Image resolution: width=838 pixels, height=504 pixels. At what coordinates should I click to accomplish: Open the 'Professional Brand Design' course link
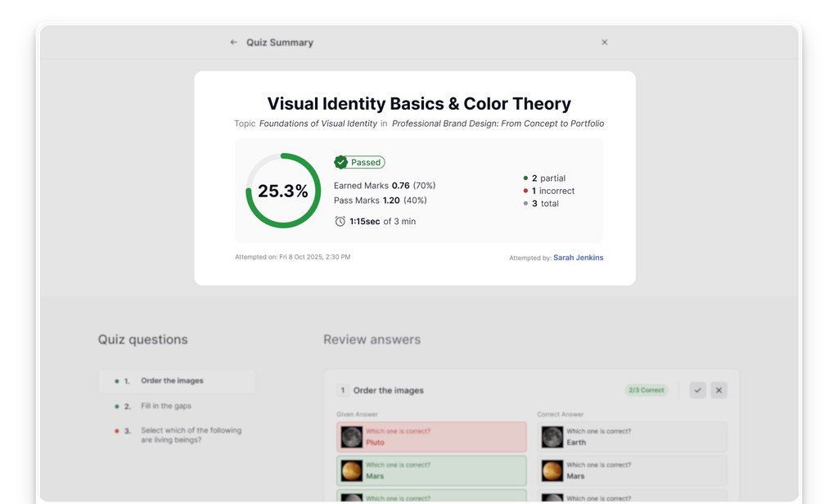pyautogui.click(x=498, y=124)
